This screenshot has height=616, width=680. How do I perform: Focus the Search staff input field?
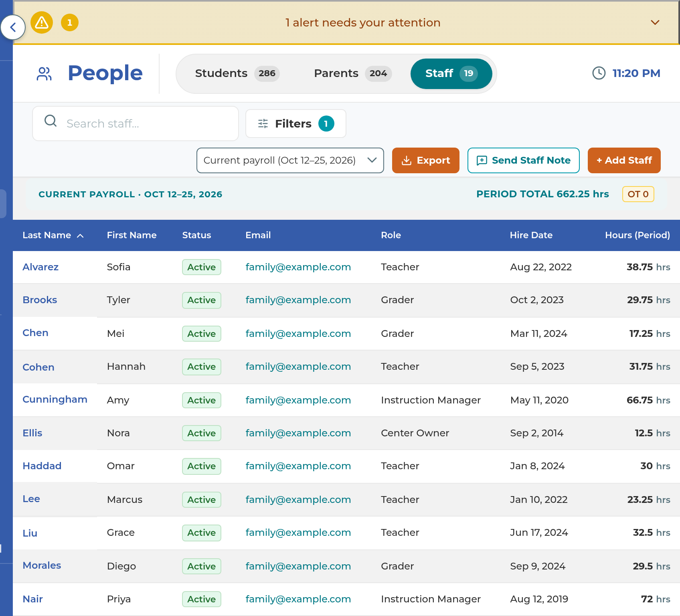click(x=136, y=124)
